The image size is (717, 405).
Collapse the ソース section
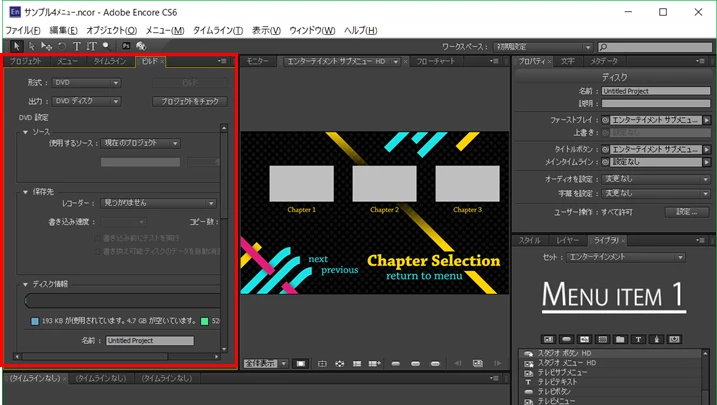tap(26, 132)
